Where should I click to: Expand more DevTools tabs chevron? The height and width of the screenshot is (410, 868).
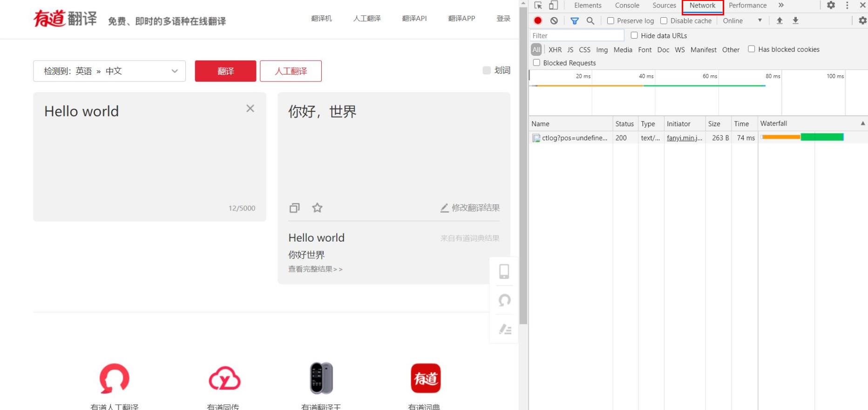pos(781,6)
